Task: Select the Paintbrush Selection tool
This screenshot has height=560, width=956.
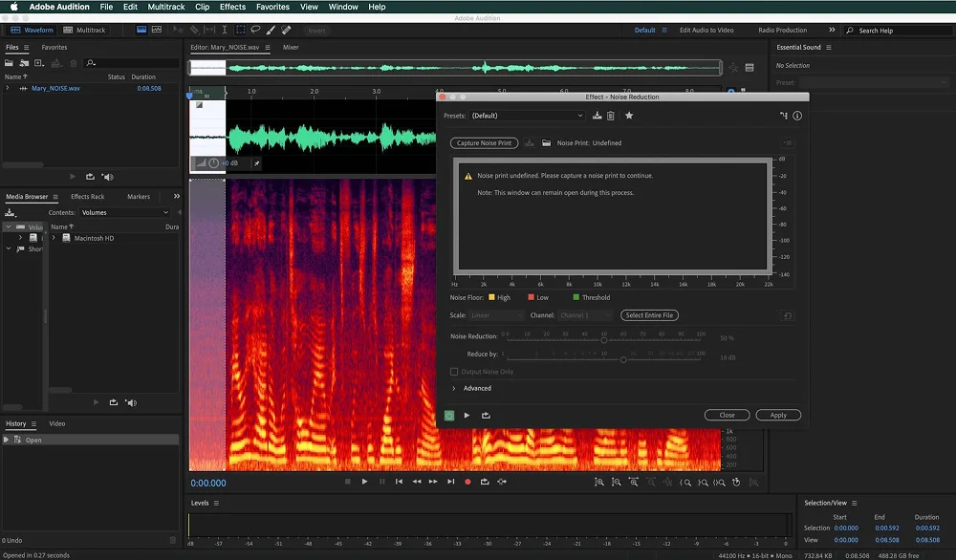Action: coord(272,31)
